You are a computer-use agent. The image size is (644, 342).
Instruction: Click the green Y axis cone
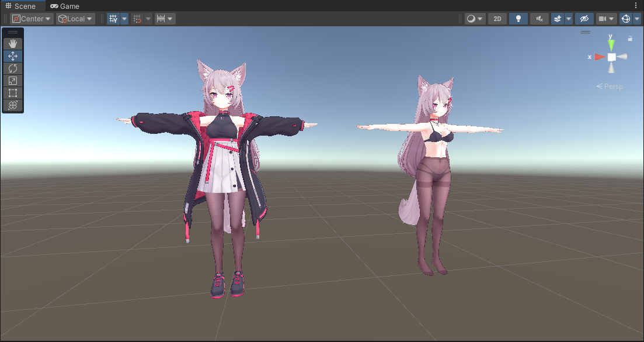(x=611, y=44)
